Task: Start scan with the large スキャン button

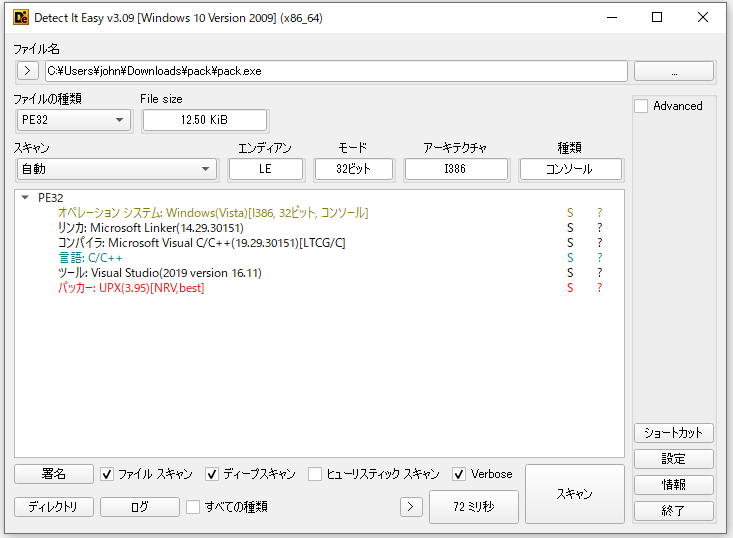Action: pyautogui.click(x=575, y=494)
